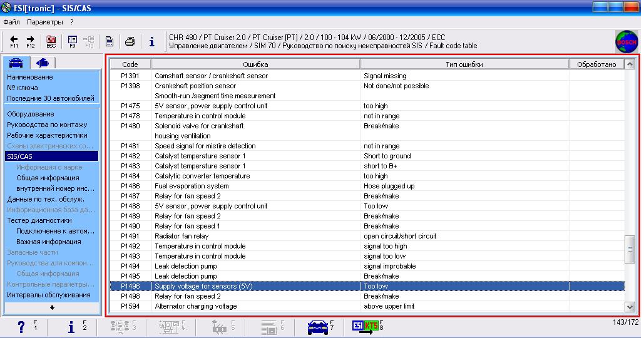The width and height of the screenshot is (644, 338).
Task: Select fault code row P1391
Action: (x=367, y=76)
